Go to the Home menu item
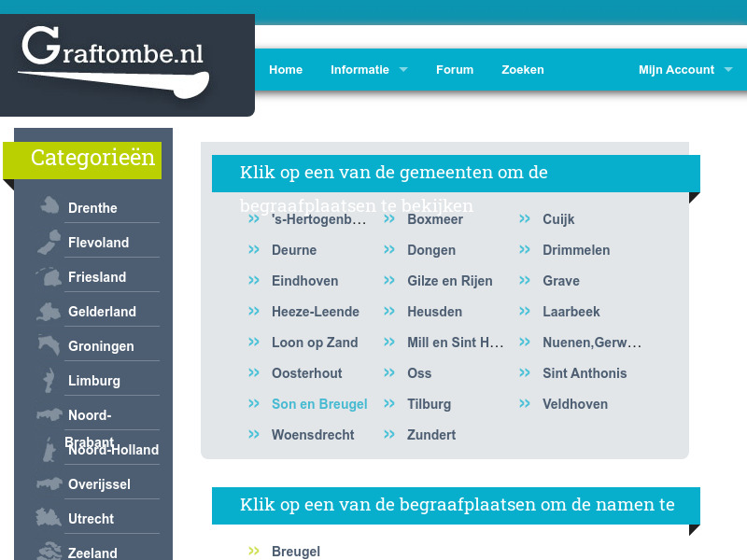Screen dimensions: 747x560 point(286,69)
